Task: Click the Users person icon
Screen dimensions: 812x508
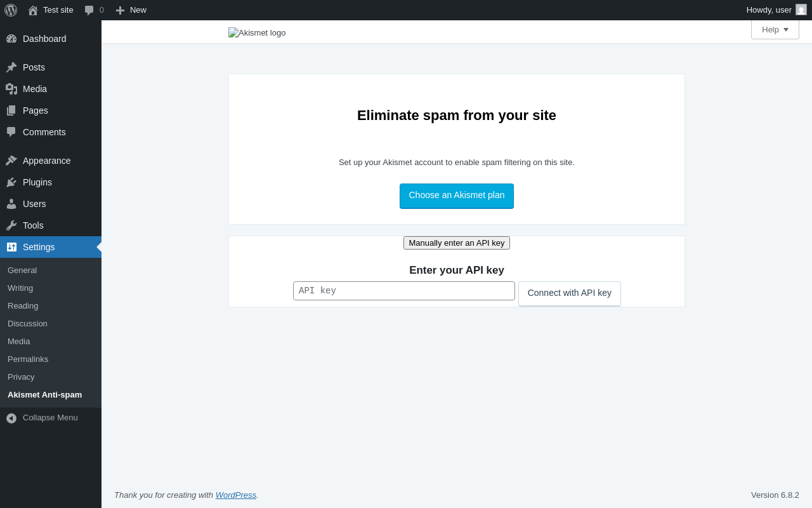Action: pyautogui.click(x=11, y=204)
